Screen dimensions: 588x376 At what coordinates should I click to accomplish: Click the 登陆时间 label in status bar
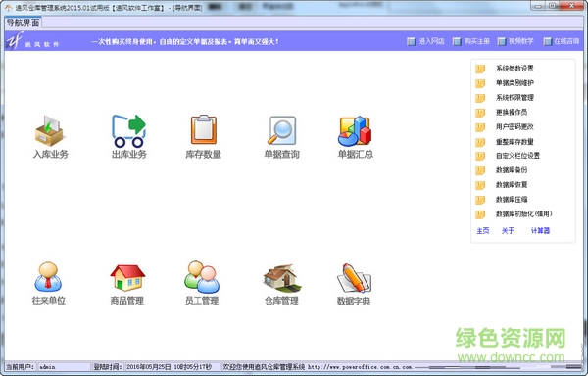tap(108, 367)
